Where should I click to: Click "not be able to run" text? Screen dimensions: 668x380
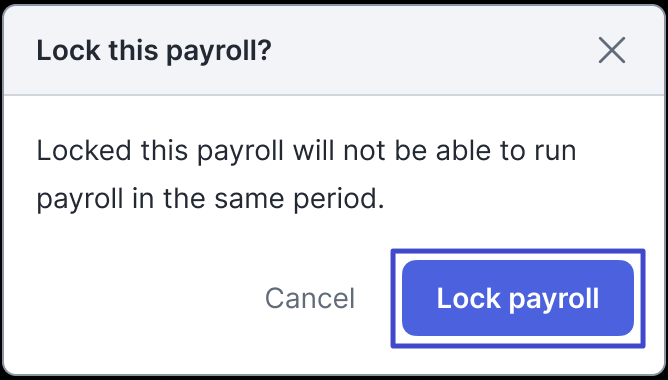point(460,150)
